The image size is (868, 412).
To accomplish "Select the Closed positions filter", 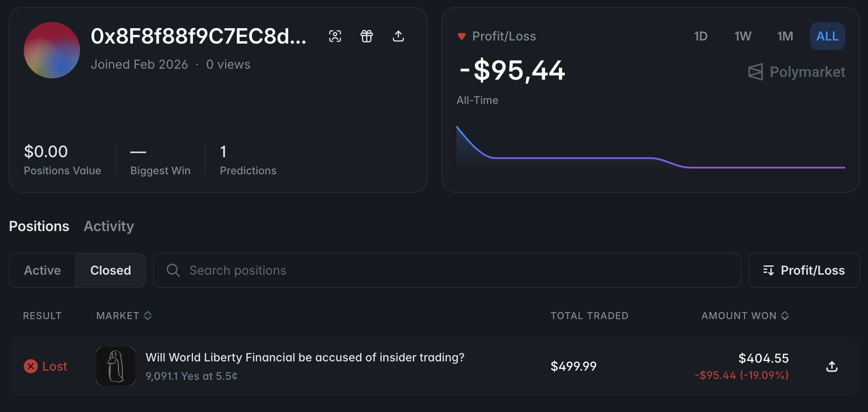I will point(110,270).
